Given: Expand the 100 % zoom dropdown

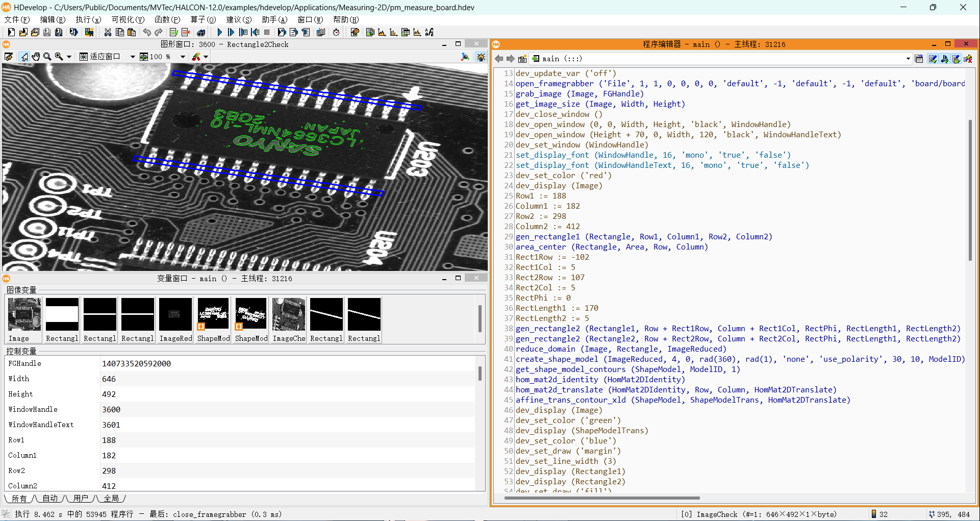Looking at the screenshot, I should click(x=183, y=57).
